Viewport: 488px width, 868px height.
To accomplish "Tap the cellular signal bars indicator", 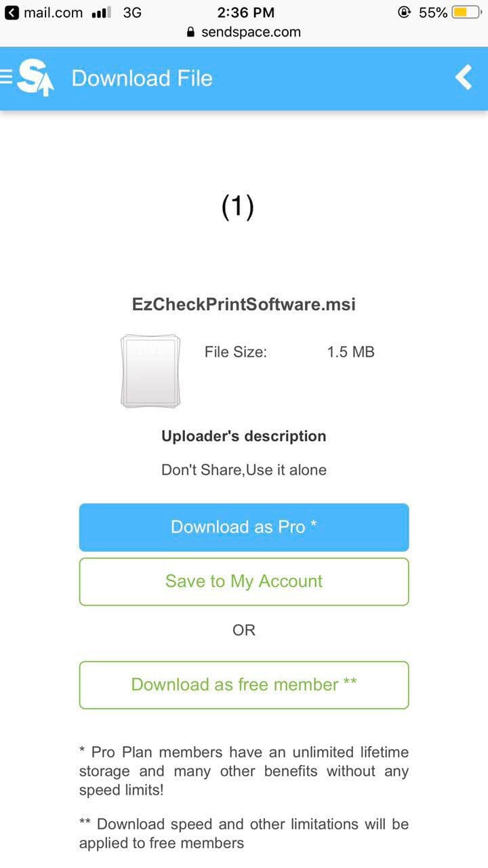I will click(x=100, y=13).
